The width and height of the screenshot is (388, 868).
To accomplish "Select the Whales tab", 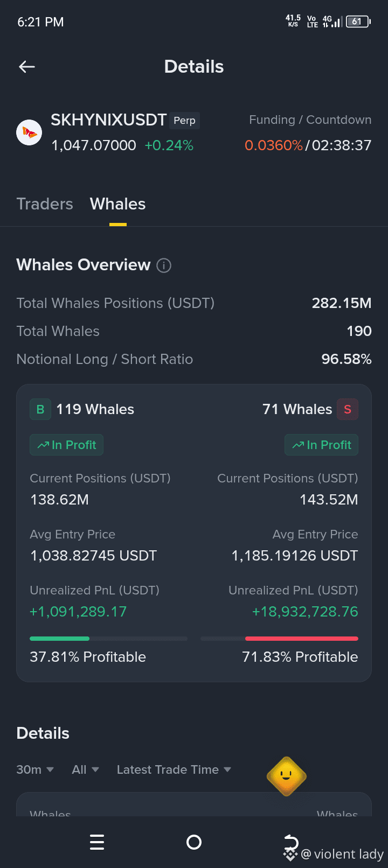I will (x=118, y=204).
